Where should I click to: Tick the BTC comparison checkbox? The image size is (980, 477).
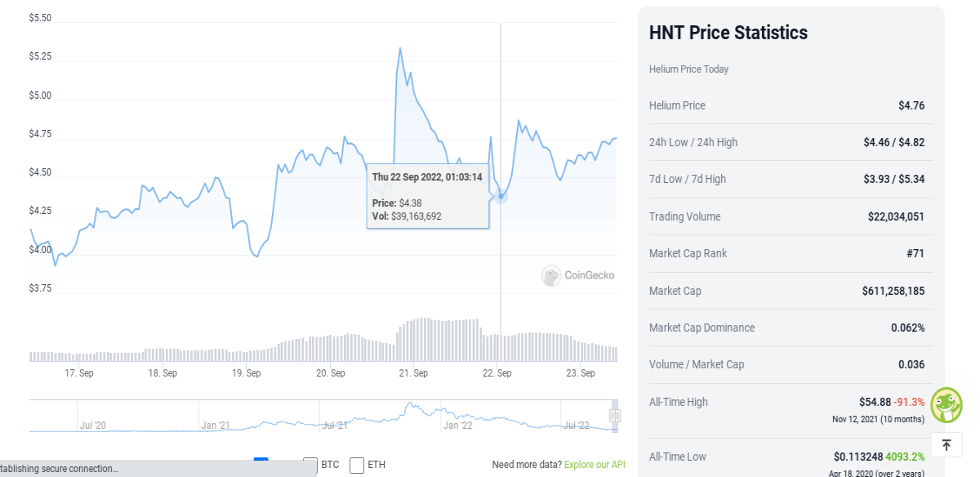pyautogui.click(x=310, y=466)
